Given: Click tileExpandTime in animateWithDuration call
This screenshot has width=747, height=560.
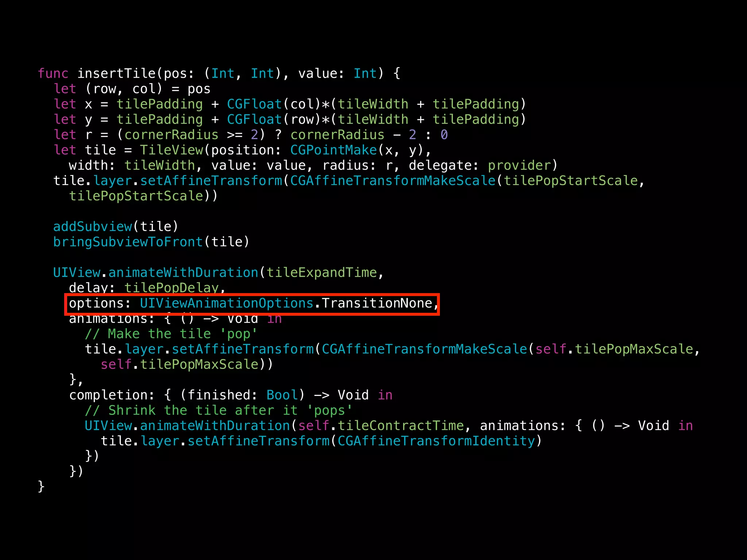Looking at the screenshot, I should click(322, 273).
